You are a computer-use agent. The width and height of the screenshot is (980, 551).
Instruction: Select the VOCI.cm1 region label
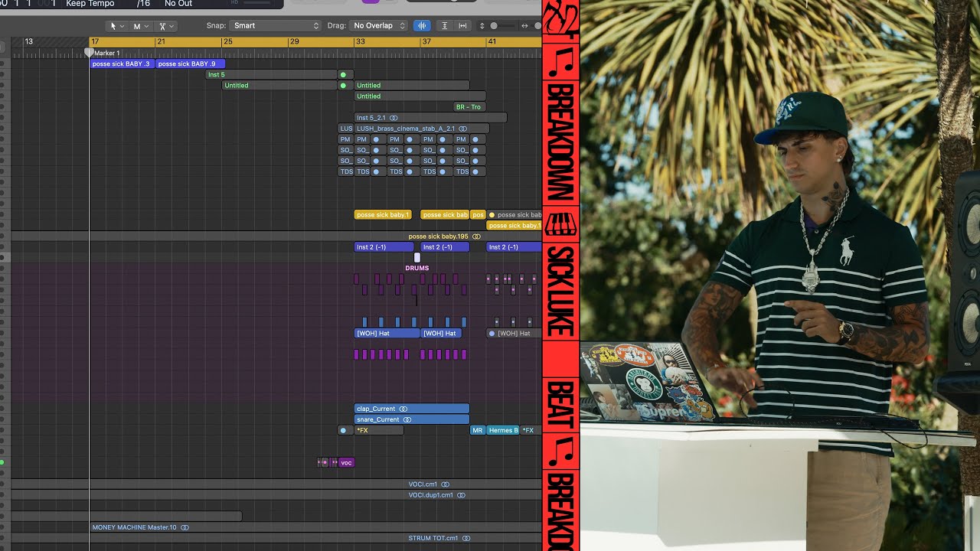click(423, 484)
